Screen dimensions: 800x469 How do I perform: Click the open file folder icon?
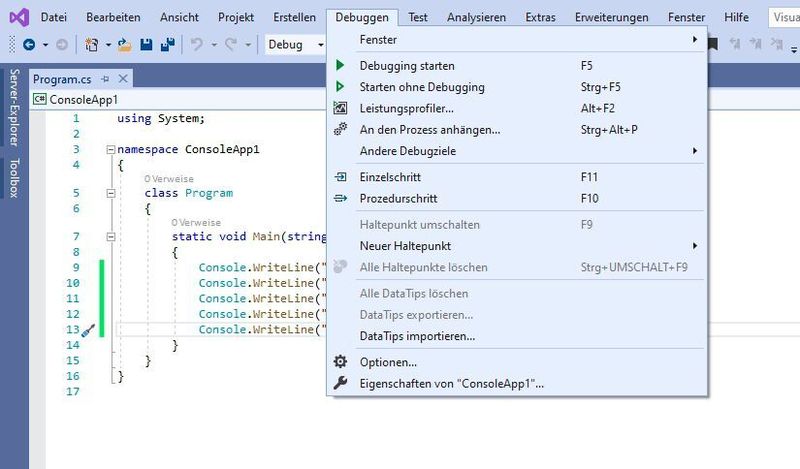[x=124, y=45]
